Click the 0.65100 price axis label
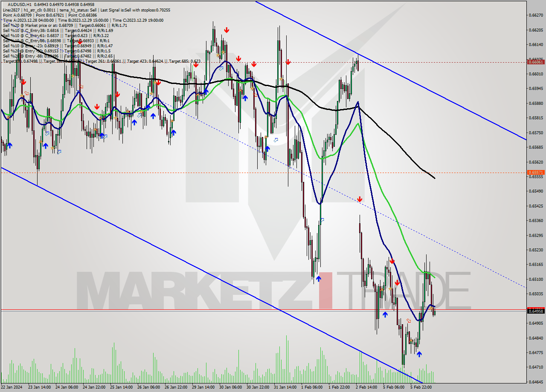The width and height of the screenshot is (546, 392). 536,280
